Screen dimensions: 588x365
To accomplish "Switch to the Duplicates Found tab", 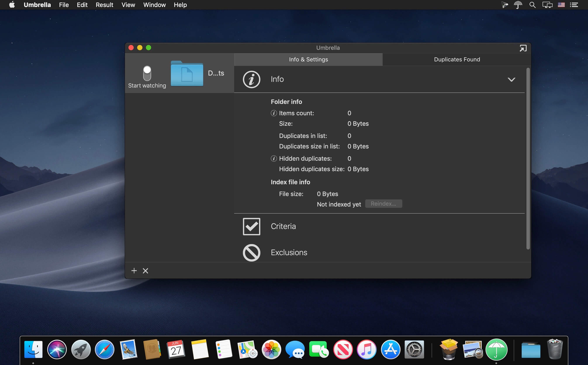I will (x=457, y=59).
